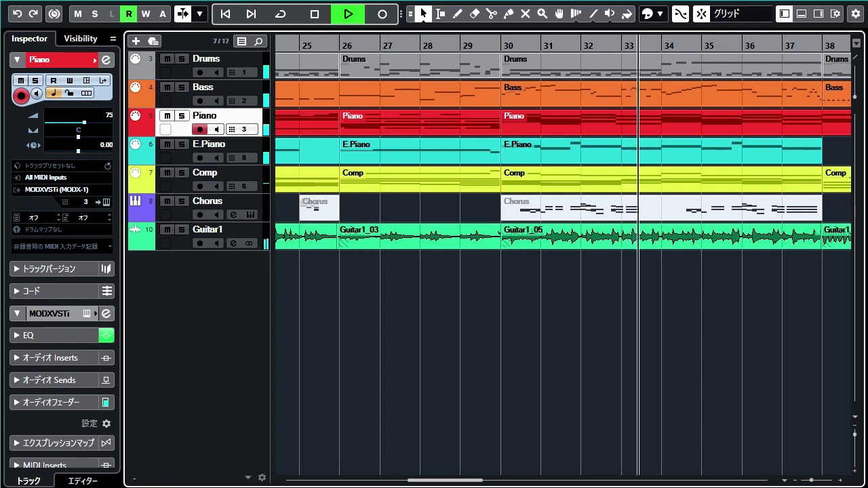Open the Auto-Scroll dropdown arrow
The width and height of the screenshot is (868, 488).
coord(199,14)
